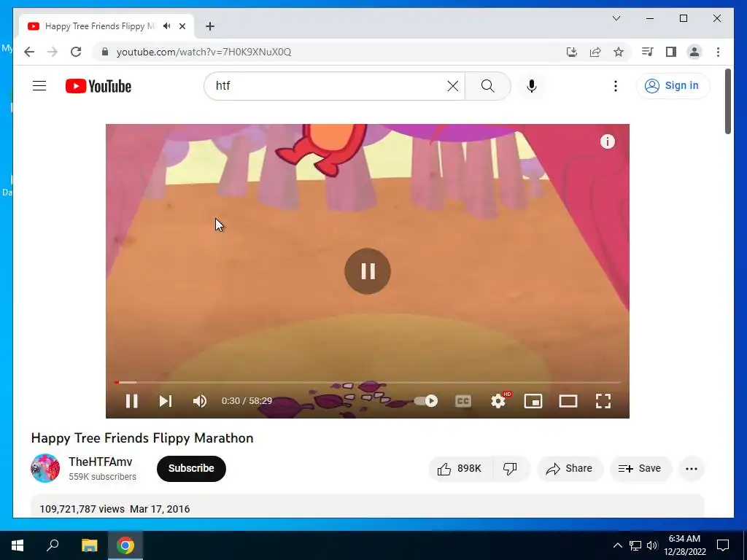Screen dimensions: 747x560
Task: Open system tray volume control
Action: pos(653,545)
